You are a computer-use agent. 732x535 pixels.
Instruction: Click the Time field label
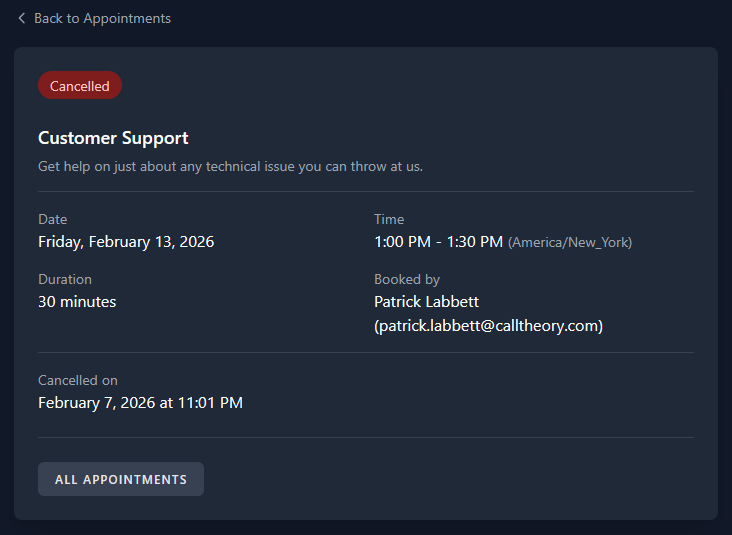coord(389,219)
